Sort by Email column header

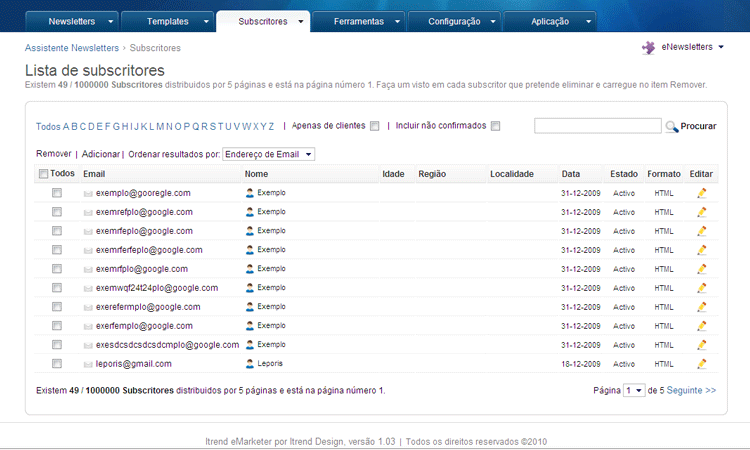tap(94, 174)
